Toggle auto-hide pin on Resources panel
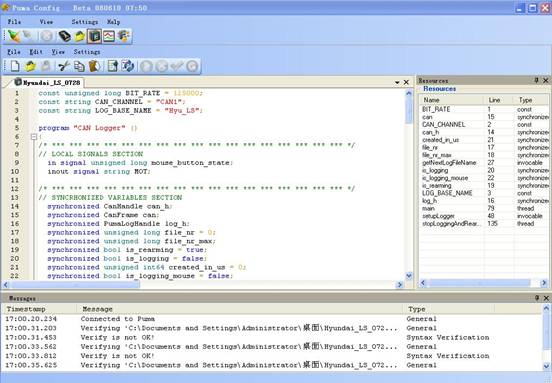552x383 pixels. (x=536, y=81)
